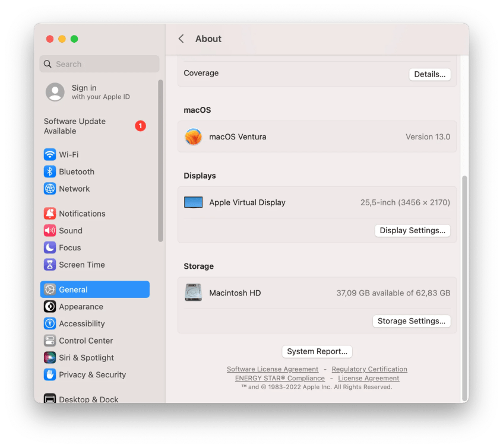Select Privacy & Security sidebar label

[93, 374]
